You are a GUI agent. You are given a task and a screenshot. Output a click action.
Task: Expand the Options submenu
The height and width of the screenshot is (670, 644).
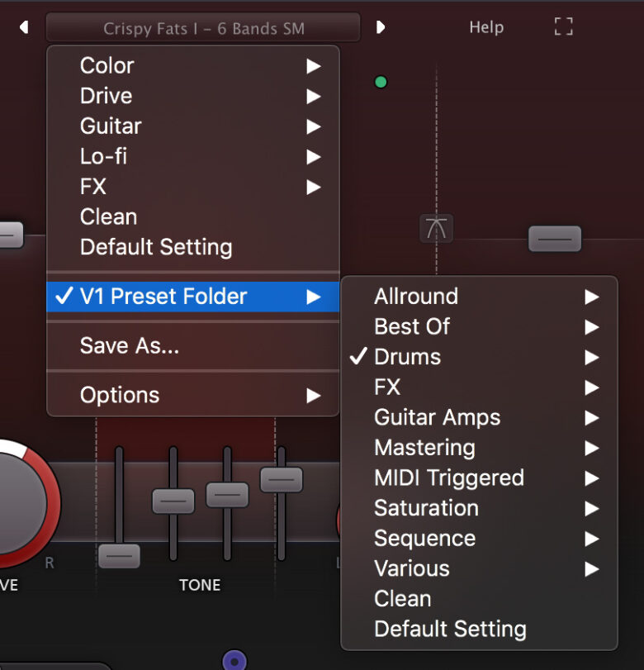193,395
